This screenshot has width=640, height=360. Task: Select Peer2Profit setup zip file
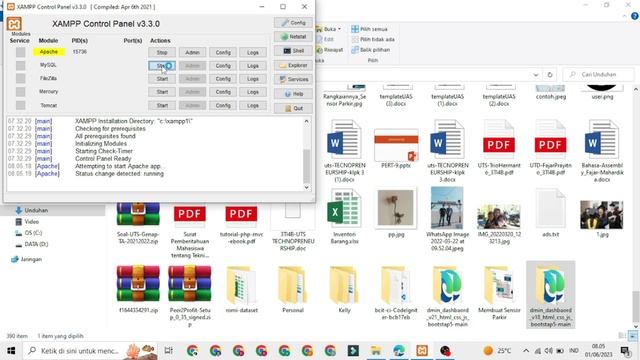point(189,297)
